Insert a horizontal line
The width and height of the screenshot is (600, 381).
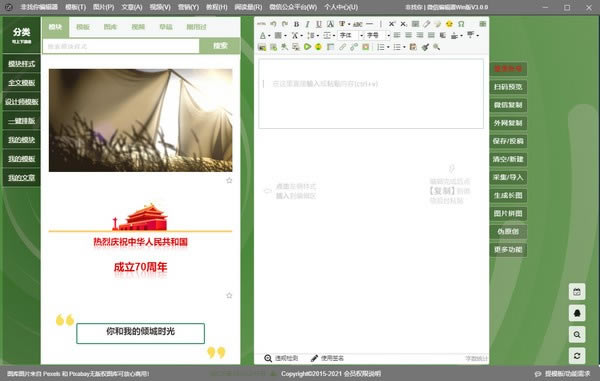point(370,24)
